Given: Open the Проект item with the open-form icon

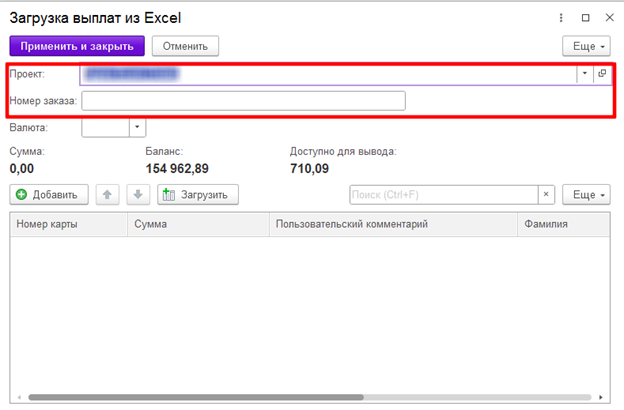Looking at the screenshot, I should click(x=602, y=74).
